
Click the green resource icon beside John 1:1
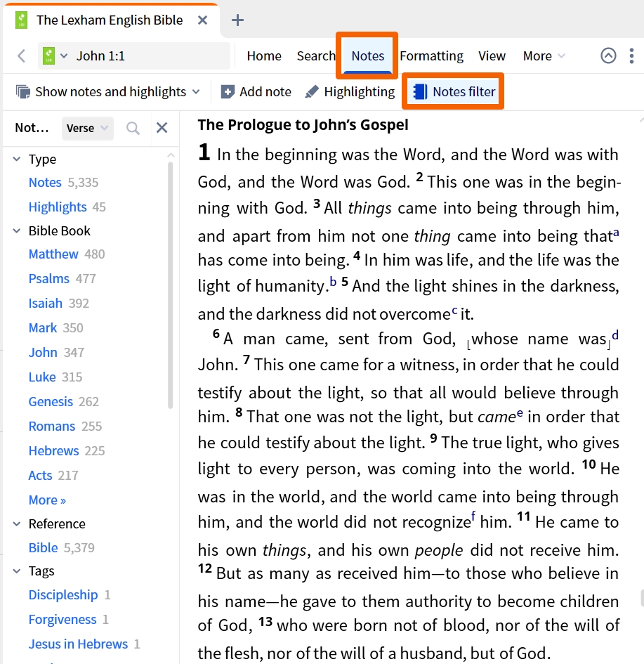pyautogui.click(x=48, y=56)
